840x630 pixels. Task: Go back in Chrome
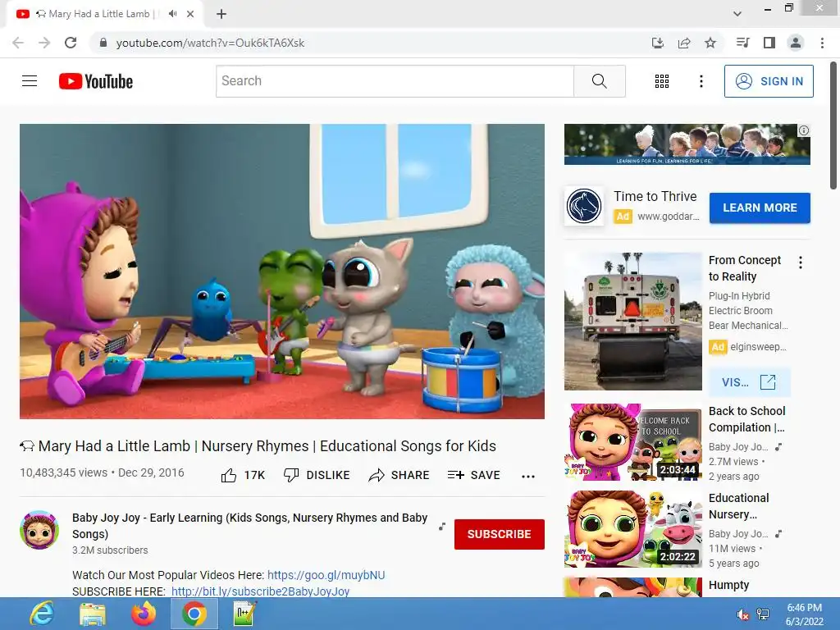18,43
